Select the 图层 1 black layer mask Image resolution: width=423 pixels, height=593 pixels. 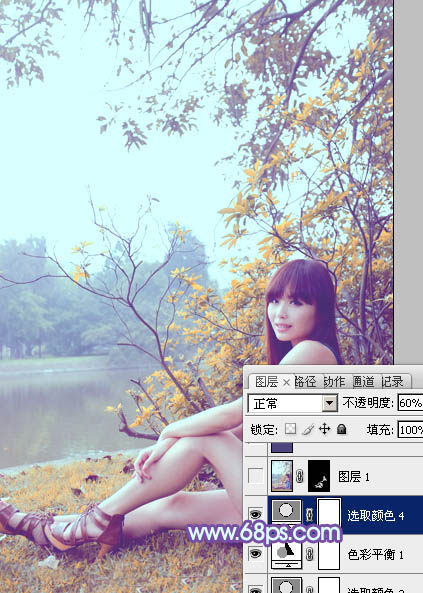tap(319, 476)
